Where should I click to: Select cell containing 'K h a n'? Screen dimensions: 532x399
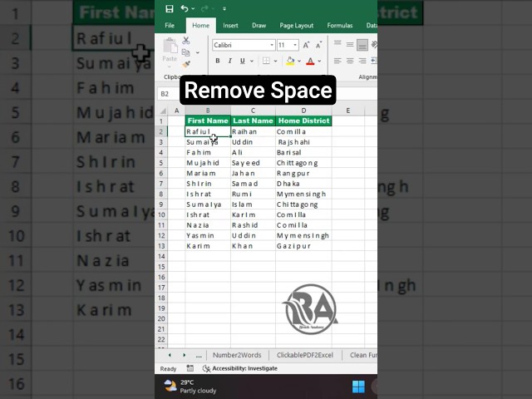click(253, 246)
